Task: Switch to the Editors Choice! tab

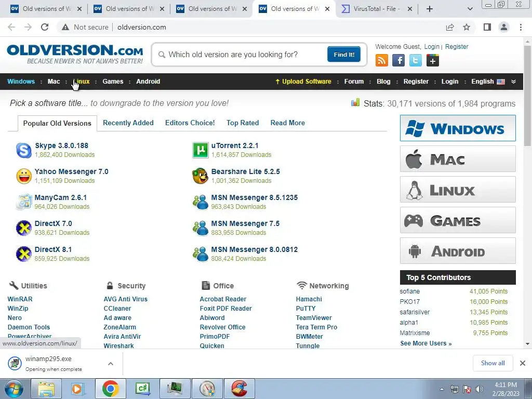Action: 190,123
